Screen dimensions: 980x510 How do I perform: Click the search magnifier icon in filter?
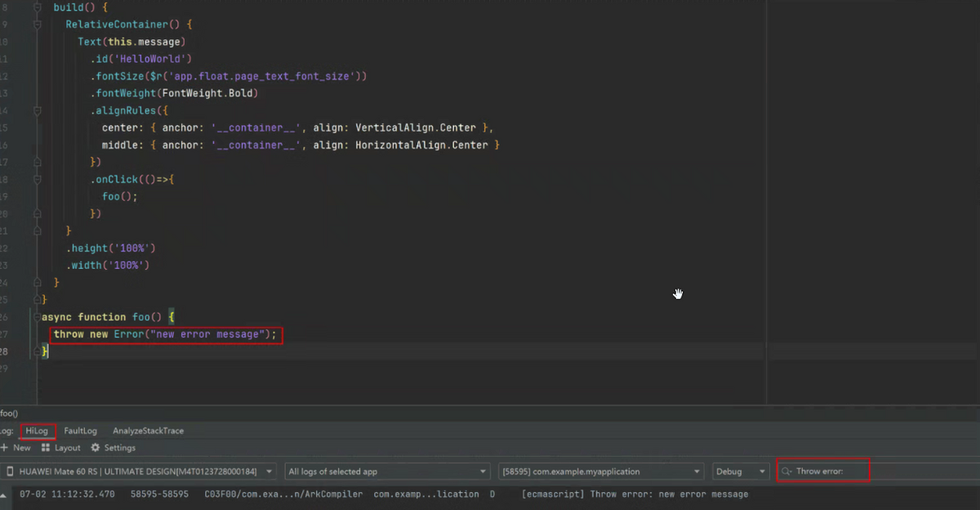[787, 472]
